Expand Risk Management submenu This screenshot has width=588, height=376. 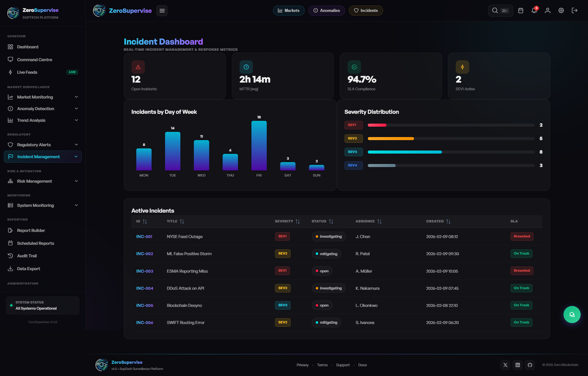[76, 181]
